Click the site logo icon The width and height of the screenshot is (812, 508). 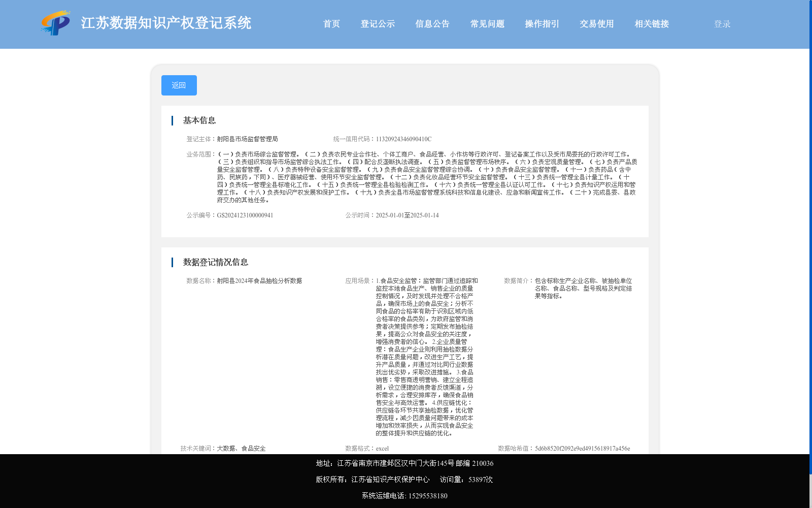(56, 23)
